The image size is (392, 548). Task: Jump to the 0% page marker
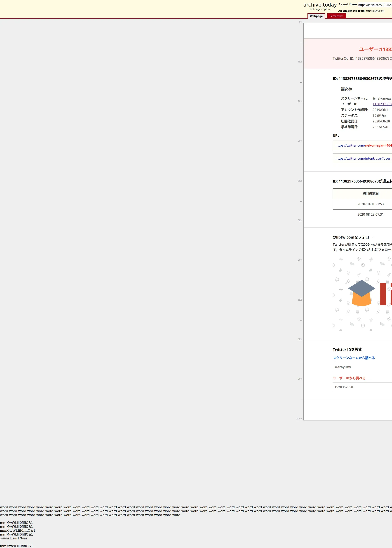tap(301, 22)
